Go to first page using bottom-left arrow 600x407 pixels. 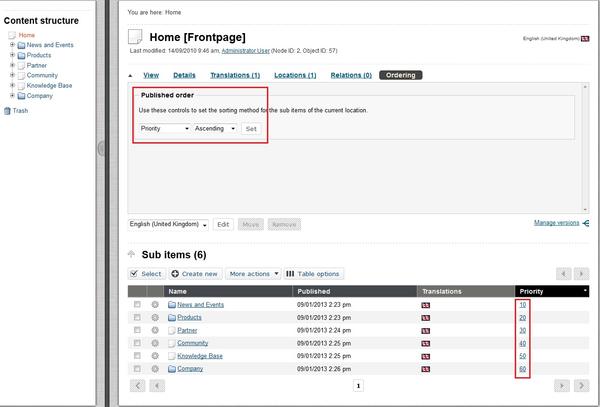pyautogui.click(x=138, y=386)
